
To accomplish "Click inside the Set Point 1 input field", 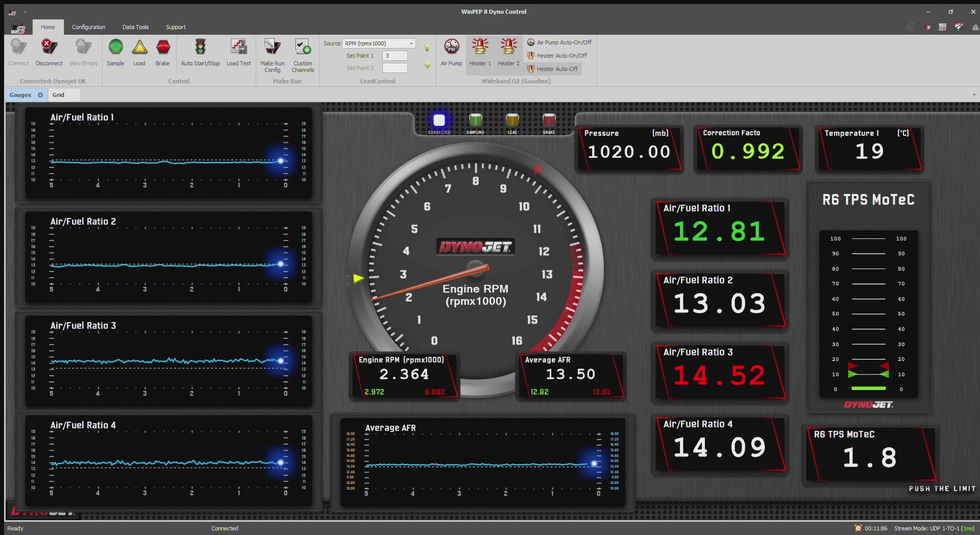I will 394,55.
